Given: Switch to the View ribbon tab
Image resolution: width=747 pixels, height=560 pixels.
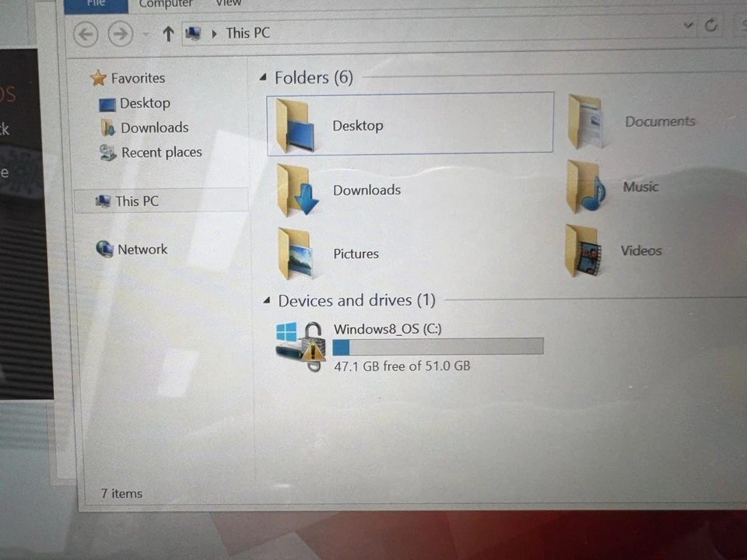Looking at the screenshot, I should pyautogui.click(x=228, y=5).
